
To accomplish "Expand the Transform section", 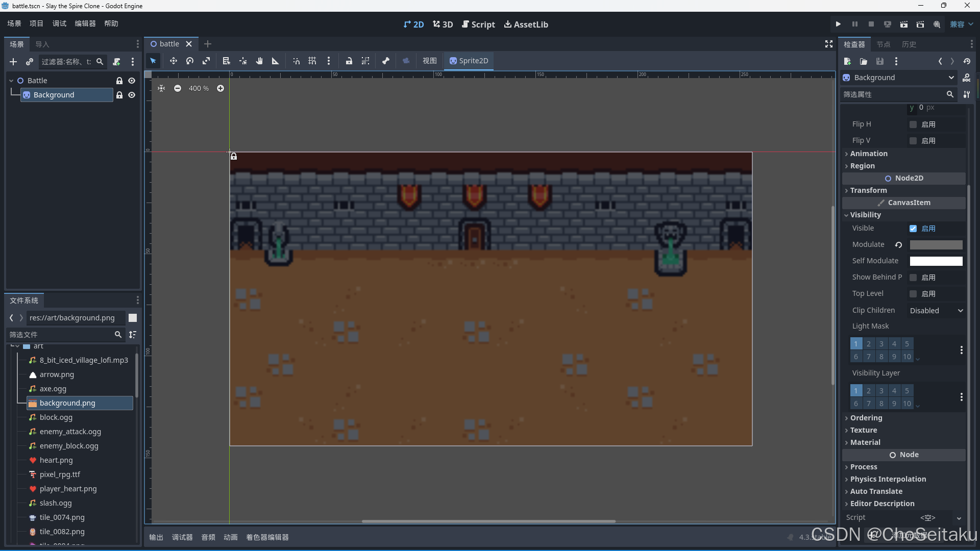I will pyautogui.click(x=903, y=190).
